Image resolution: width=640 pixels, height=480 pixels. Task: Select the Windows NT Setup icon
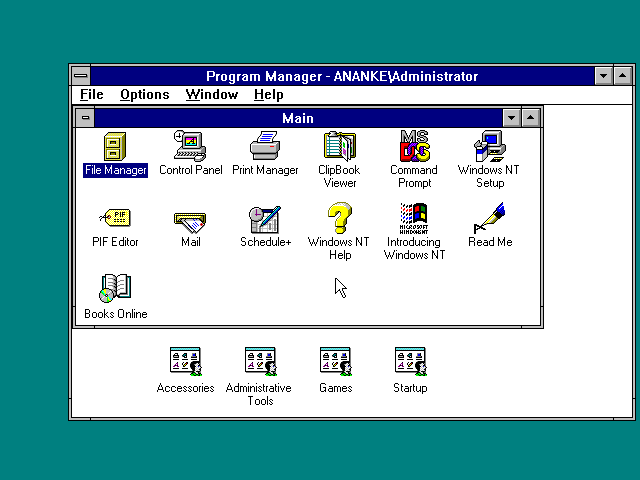pyautogui.click(x=489, y=147)
